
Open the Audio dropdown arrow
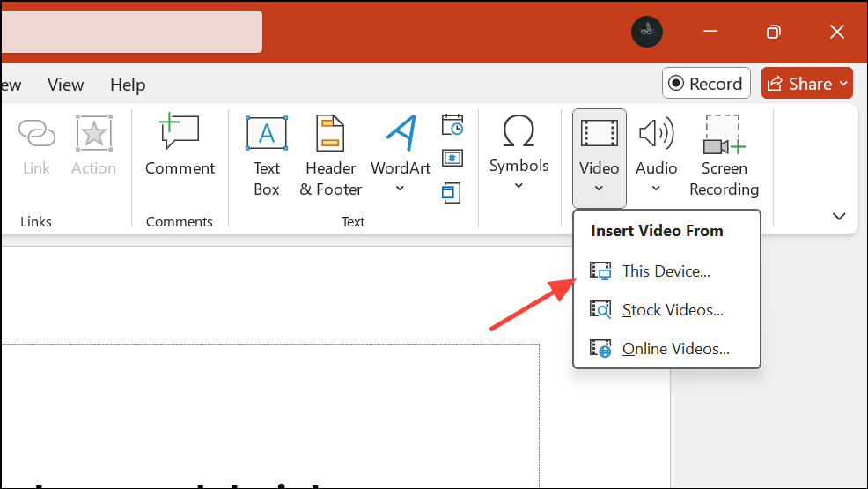click(656, 188)
